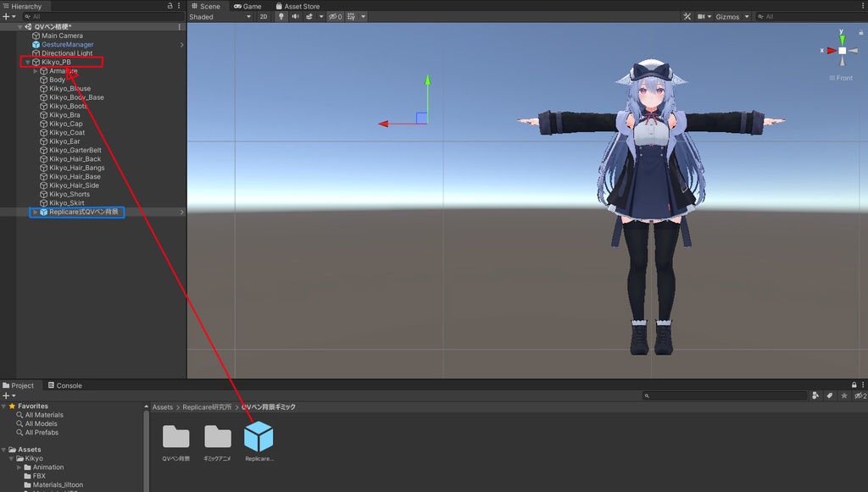The width and height of the screenshot is (868, 492).
Task: Select the Replicare prefab asset
Action: tap(259, 441)
